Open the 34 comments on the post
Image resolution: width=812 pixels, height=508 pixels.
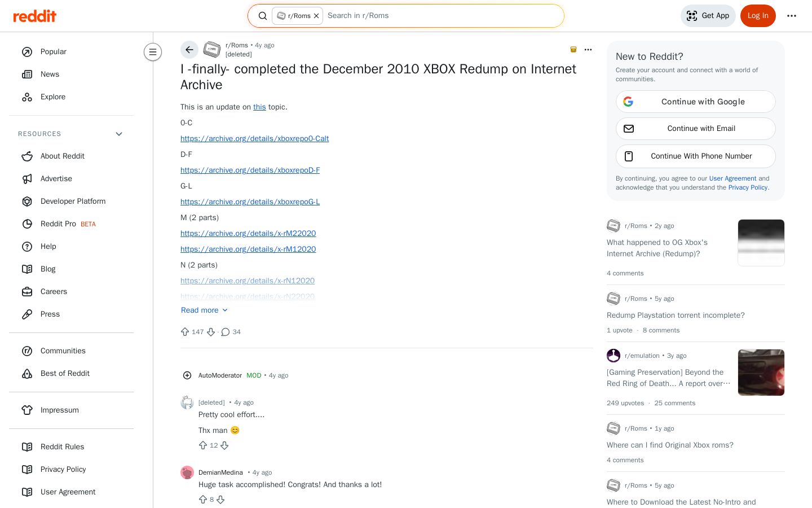(231, 332)
